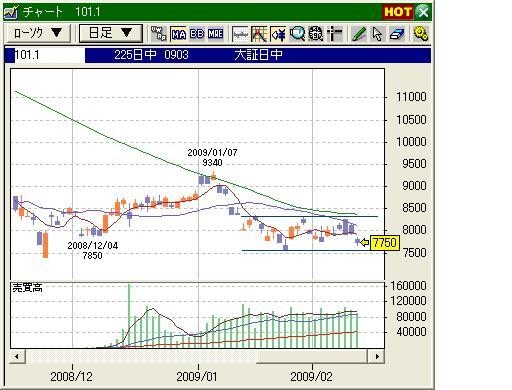
Task: Select the green pencil drawing tool
Action: [x=359, y=34]
